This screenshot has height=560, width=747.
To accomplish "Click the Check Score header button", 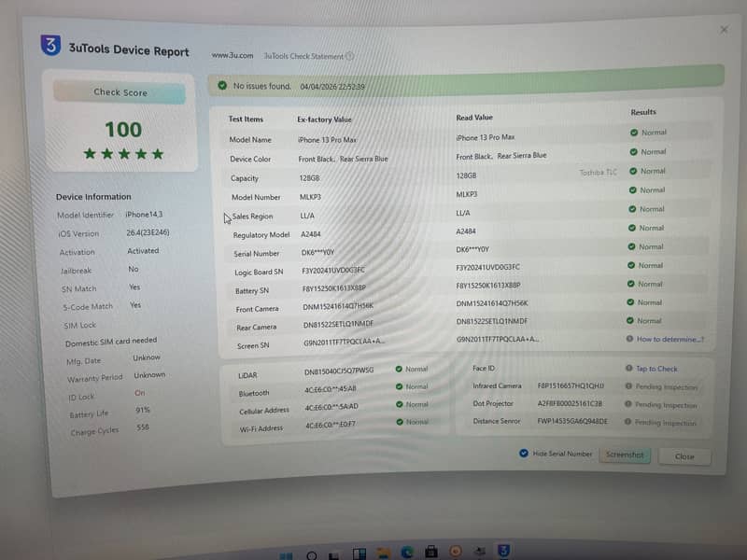I will pos(120,92).
